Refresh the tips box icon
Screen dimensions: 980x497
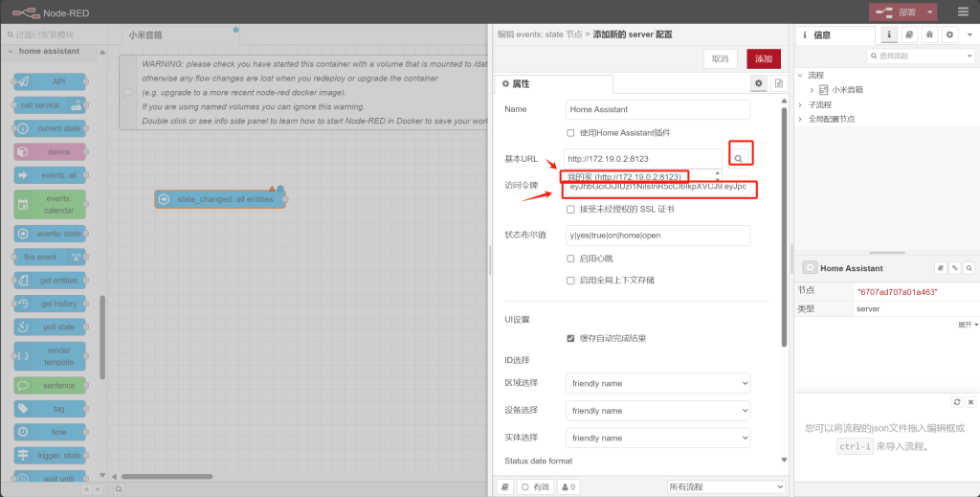[957, 402]
